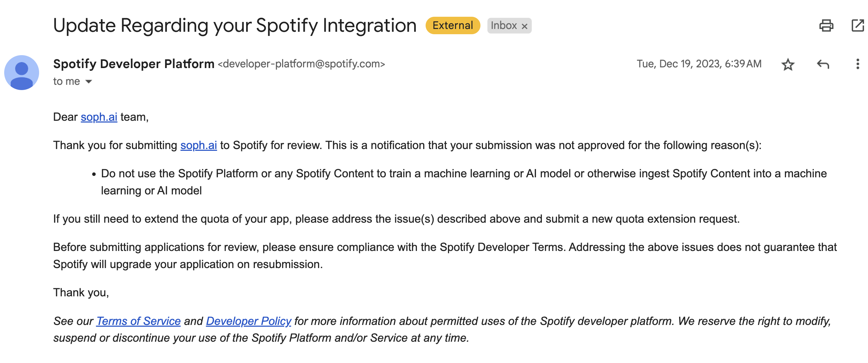Follow the Developer Policy link
Screen dimensions: 868x363
(x=248, y=321)
